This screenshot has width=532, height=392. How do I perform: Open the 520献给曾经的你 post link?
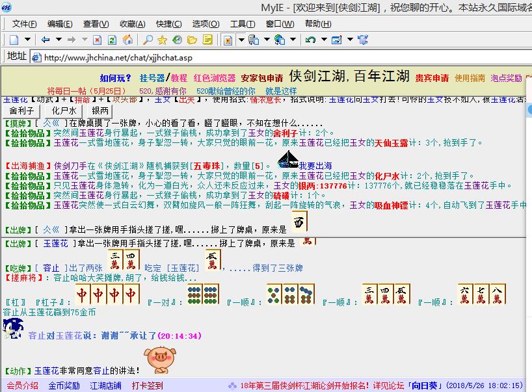tap(226, 91)
